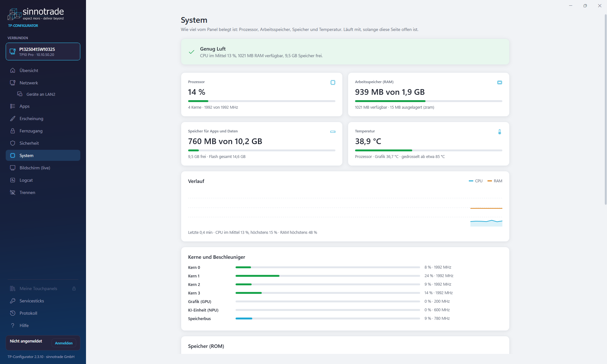607x364 pixels.
Task: Click the Protokoll history icon
Action: (13, 313)
